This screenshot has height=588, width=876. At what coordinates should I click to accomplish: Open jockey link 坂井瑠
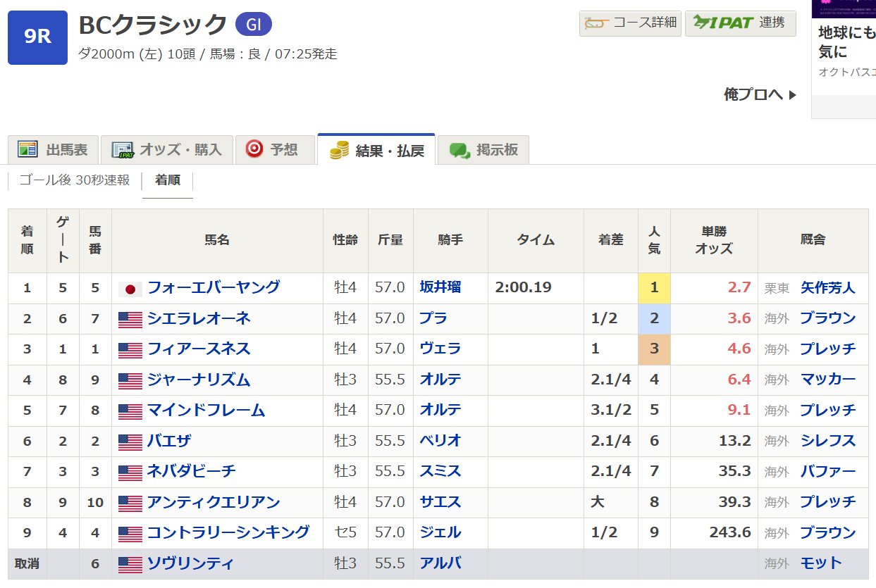pyautogui.click(x=440, y=287)
